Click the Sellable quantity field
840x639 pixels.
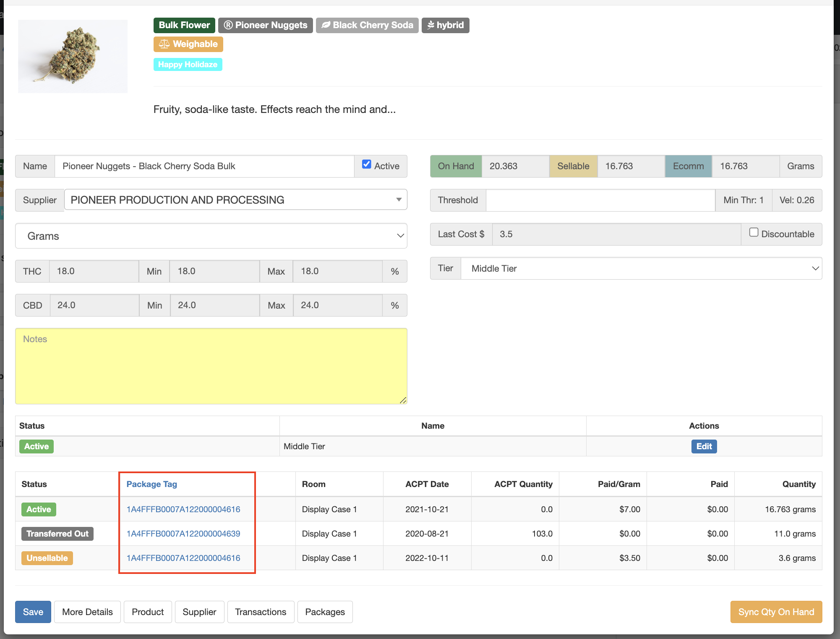click(631, 166)
